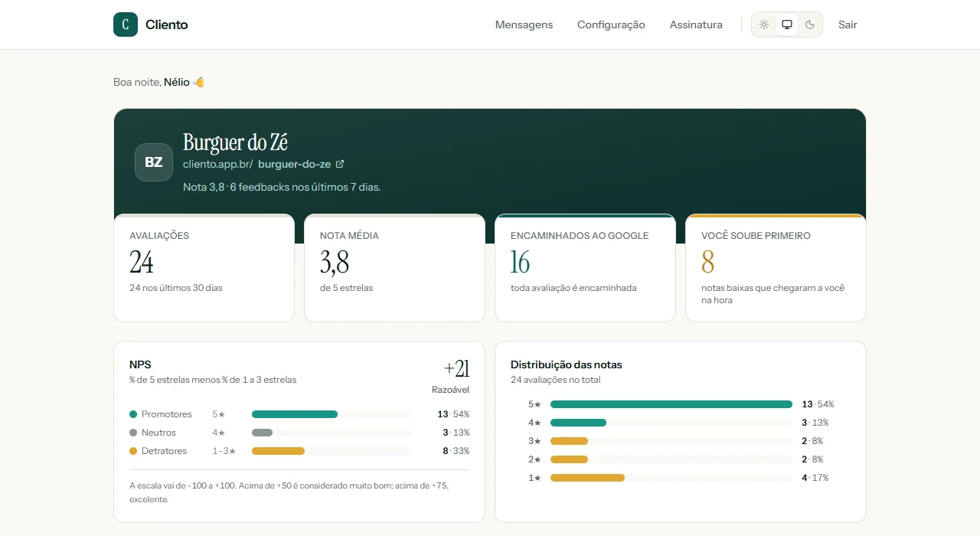
Task: Open the burguer-do-ze public page link
Action: click(x=294, y=164)
